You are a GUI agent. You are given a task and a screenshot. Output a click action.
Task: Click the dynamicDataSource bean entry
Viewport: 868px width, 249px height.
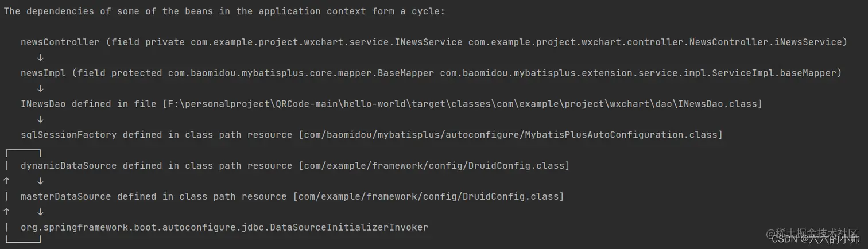(295, 166)
